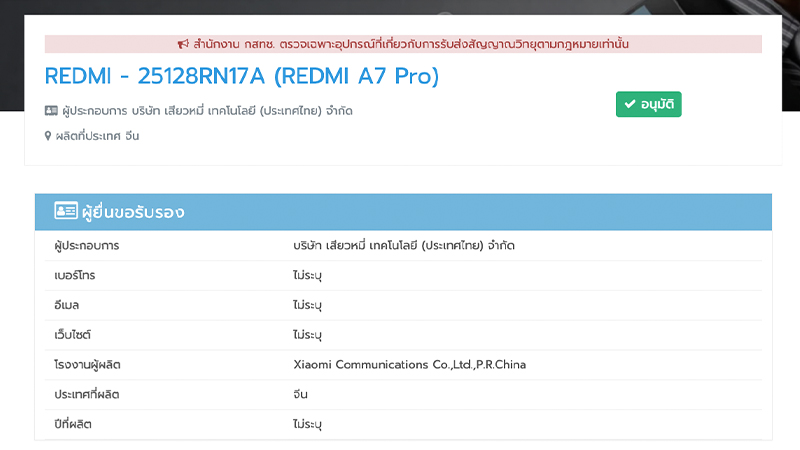The image size is (800, 450).
Task: Click the อีเมล row label
Action: point(66,305)
